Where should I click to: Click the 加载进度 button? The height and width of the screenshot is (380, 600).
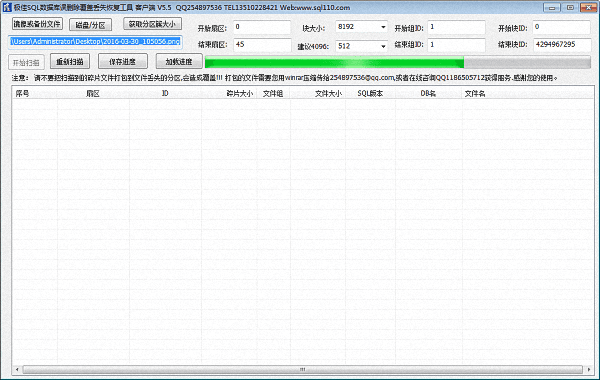pos(179,61)
